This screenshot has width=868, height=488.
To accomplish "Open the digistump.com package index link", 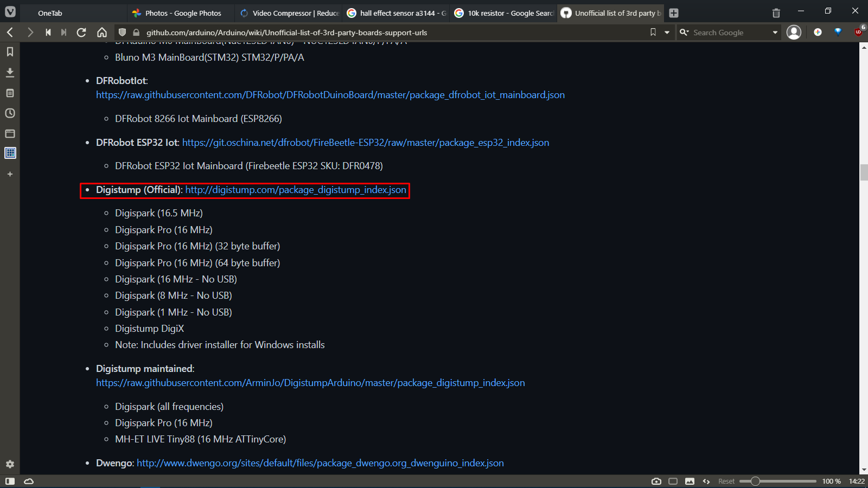I will [x=296, y=190].
